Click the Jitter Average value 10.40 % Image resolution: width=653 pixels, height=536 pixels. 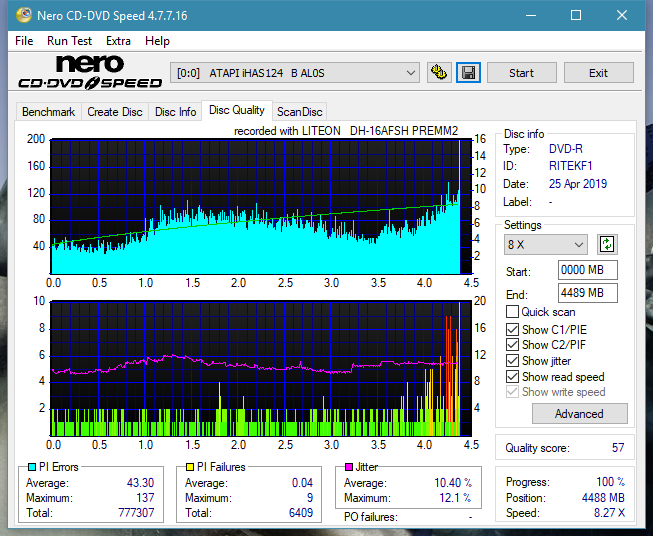pyautogui.click(x=453, y=483)
